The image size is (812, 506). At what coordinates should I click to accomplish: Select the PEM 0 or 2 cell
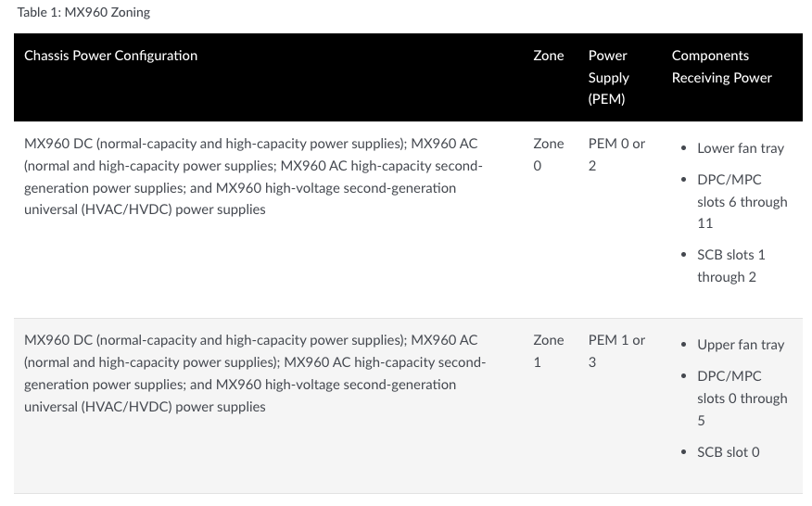coord(616,155)
